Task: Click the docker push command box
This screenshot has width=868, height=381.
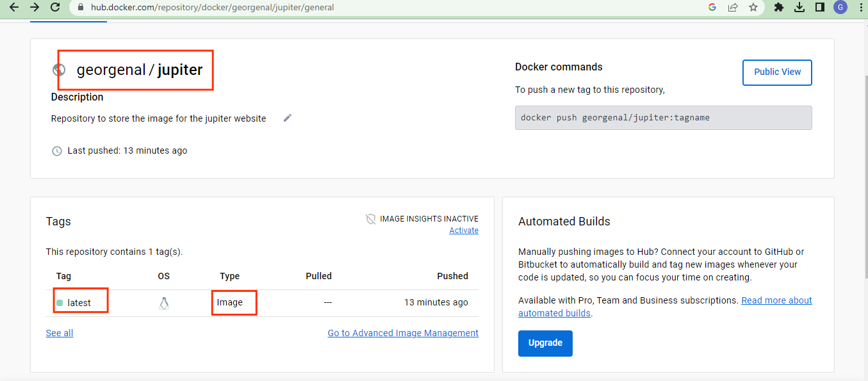Action: click(x=663, y=118)
